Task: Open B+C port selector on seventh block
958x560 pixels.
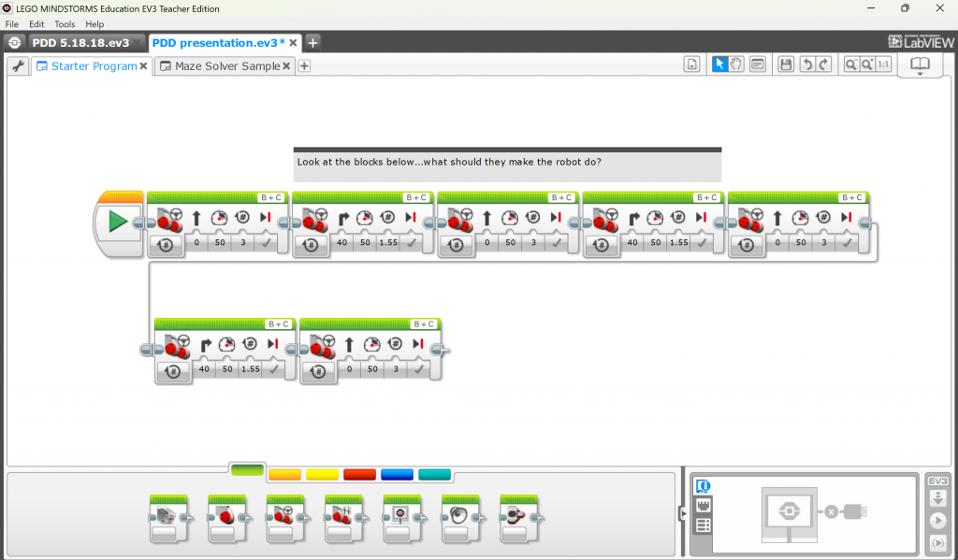Action: click(x=424, y=323)
